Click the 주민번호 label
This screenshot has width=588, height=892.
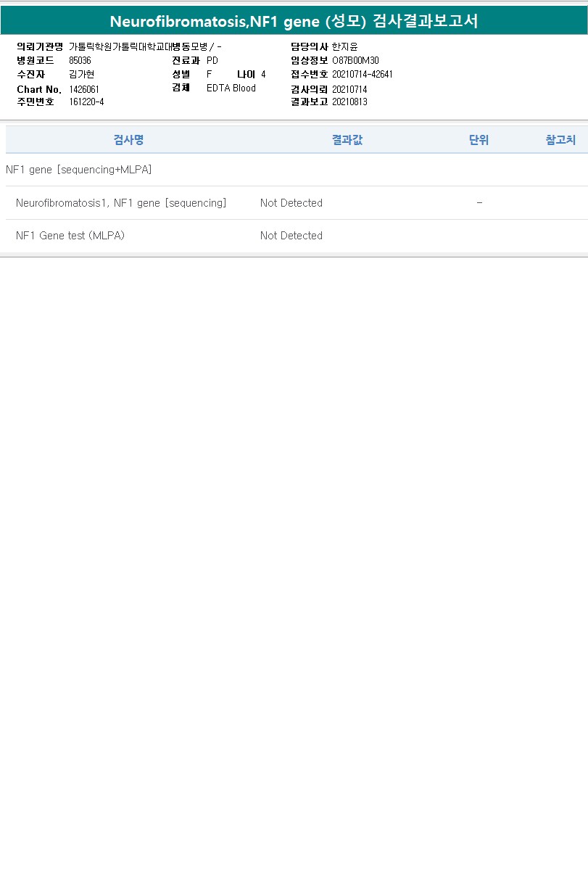pos(36,102)
